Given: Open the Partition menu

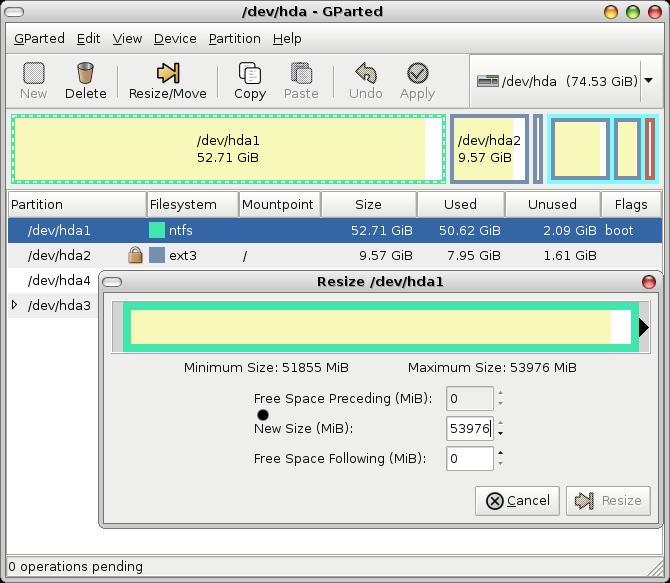Looking at the screenshot, I should (x=234, y=38).
